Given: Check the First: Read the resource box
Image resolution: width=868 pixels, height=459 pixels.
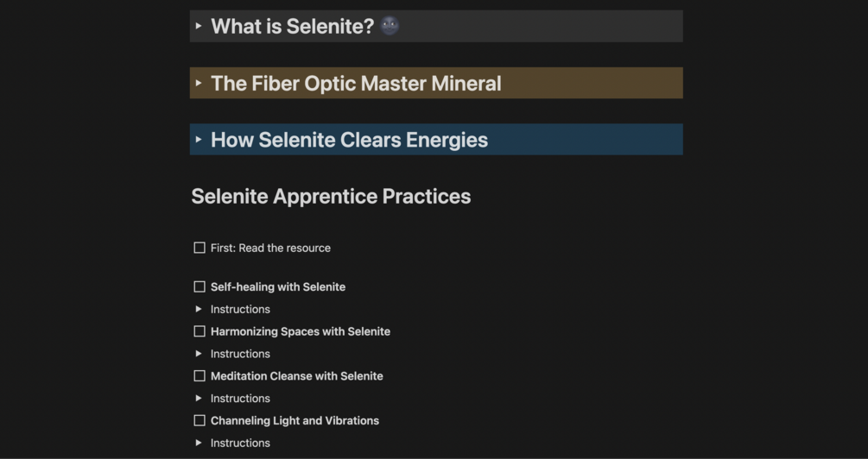Looking at the screenshot, I should (x=200, y=248).
